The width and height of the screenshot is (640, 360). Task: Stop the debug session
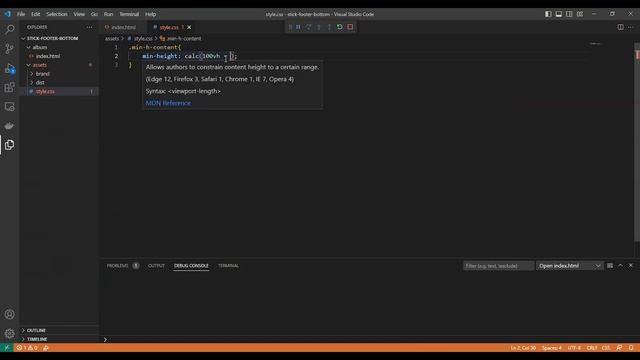[x=350, y=27]
